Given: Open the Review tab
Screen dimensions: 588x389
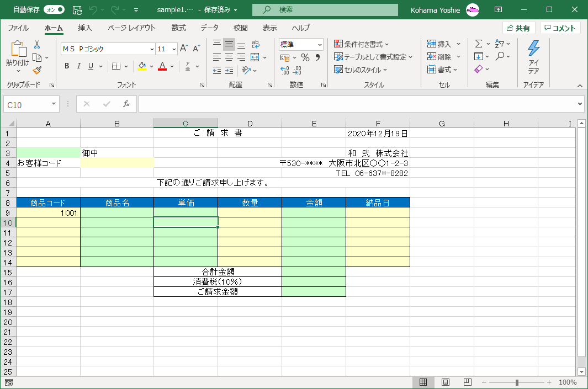Looking at the screenshot, I should click(x=240, y=28).
